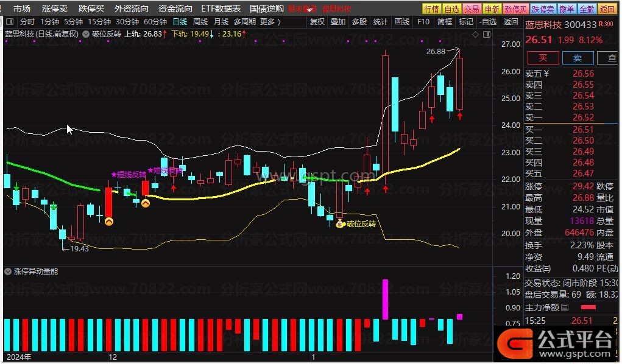Click the yellow up-arrow signal under the tall red candle

tap(108, 222)
